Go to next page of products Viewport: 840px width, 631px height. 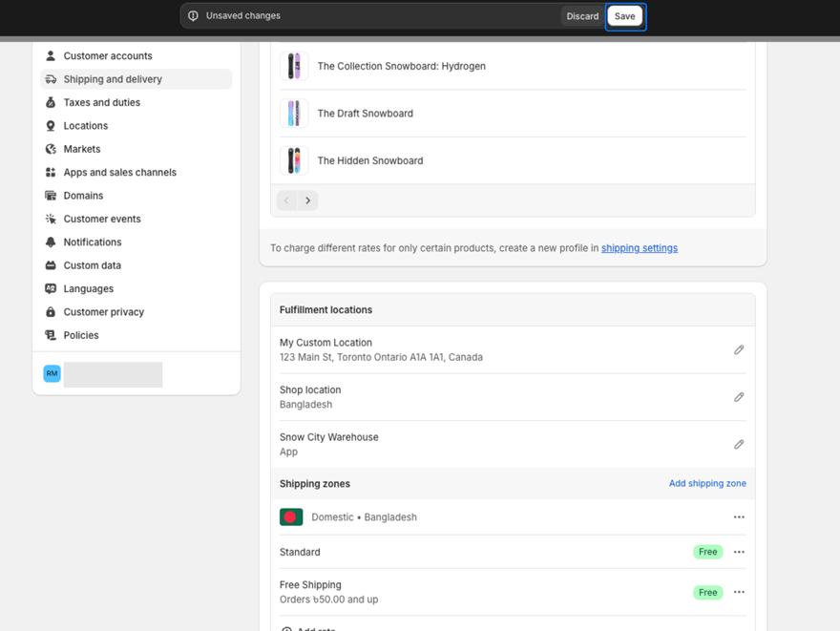307,200
